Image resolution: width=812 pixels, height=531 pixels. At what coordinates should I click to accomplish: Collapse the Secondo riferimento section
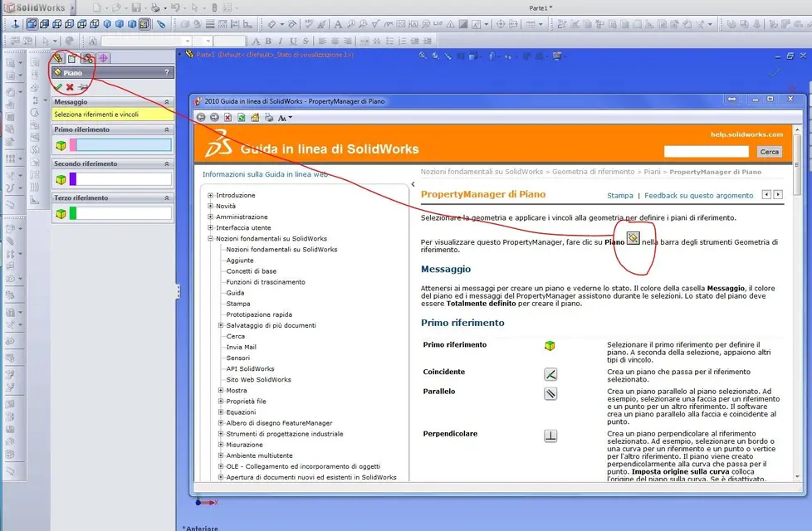tap(167, 163)
